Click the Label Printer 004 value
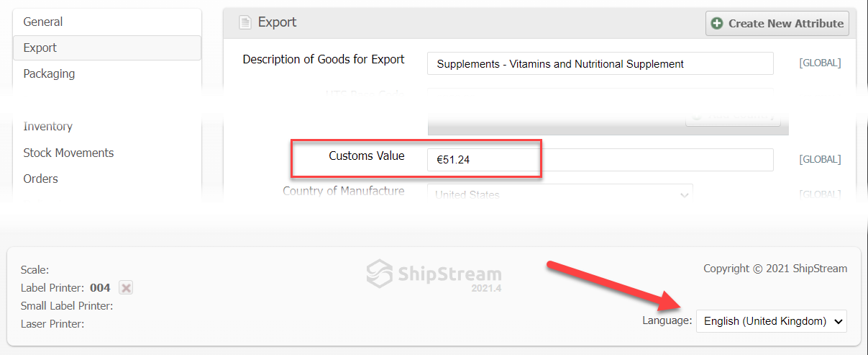The height and width of the screenshot is (355, 868). pyautogui.click(x=100, y=288)
